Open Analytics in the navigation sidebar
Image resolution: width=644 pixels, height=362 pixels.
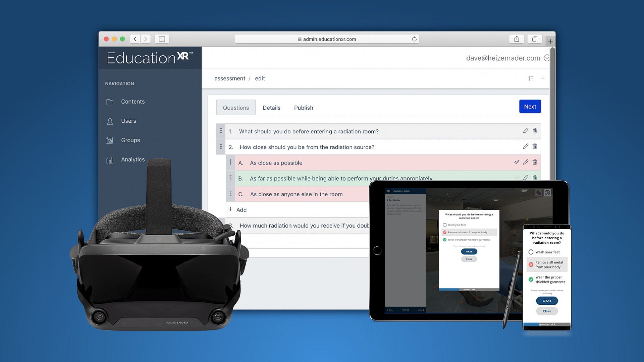point(133,160)
